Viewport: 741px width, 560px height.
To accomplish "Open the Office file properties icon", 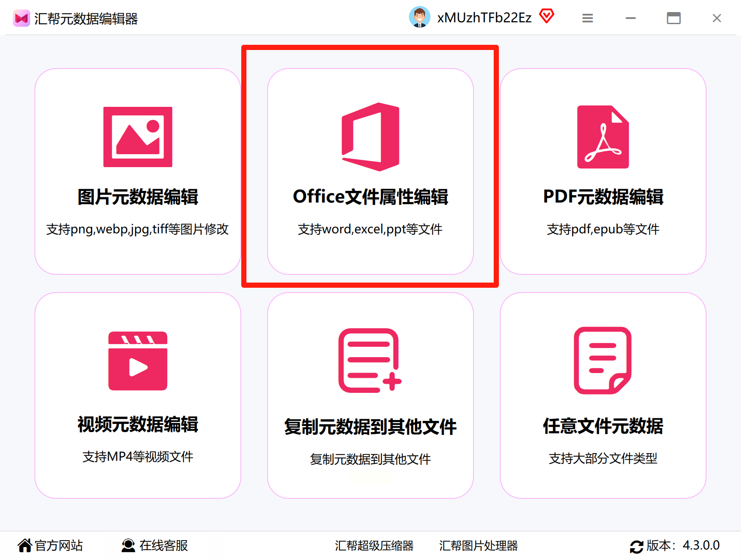I will tap(370, 137).
